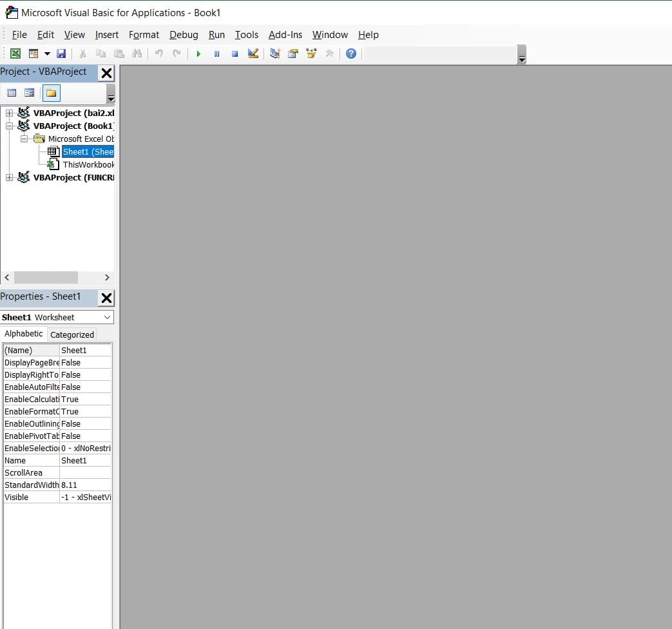Image resolution: width=672 pixels, height=629 pixels.
Task: Switch to Categorized properties tab
Action: coord(72,334)
